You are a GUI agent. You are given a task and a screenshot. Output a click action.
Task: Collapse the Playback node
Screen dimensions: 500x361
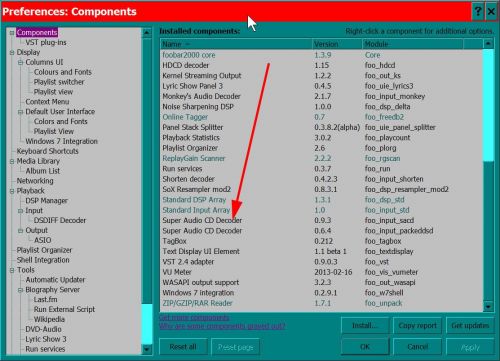click(x=12, y=191)
